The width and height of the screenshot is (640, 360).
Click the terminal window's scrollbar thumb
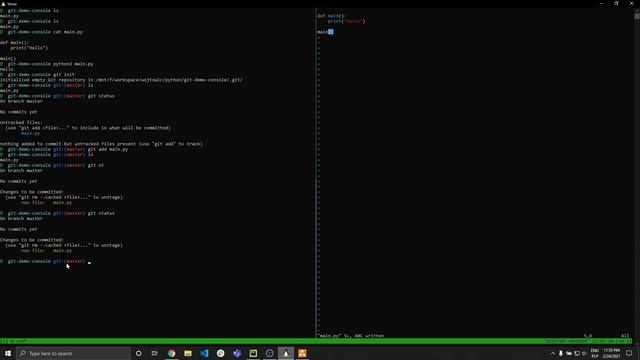pos(637,16)
